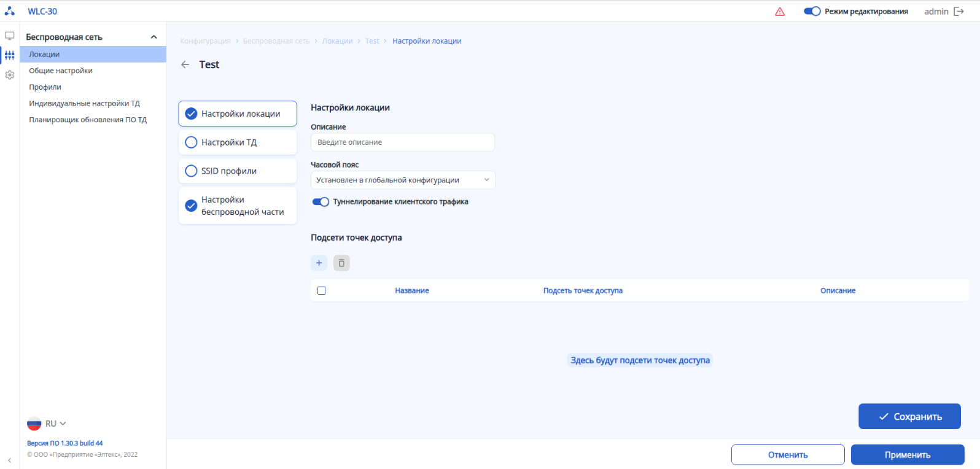
Task: Open the monitoring screen icon in sidebar
Action: tap(10, 36)
